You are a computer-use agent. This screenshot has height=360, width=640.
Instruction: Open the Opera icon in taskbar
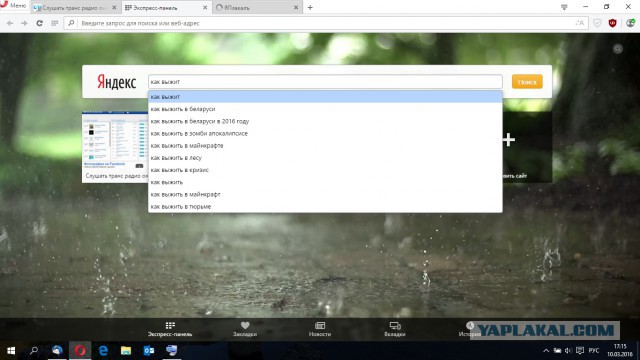80,351
